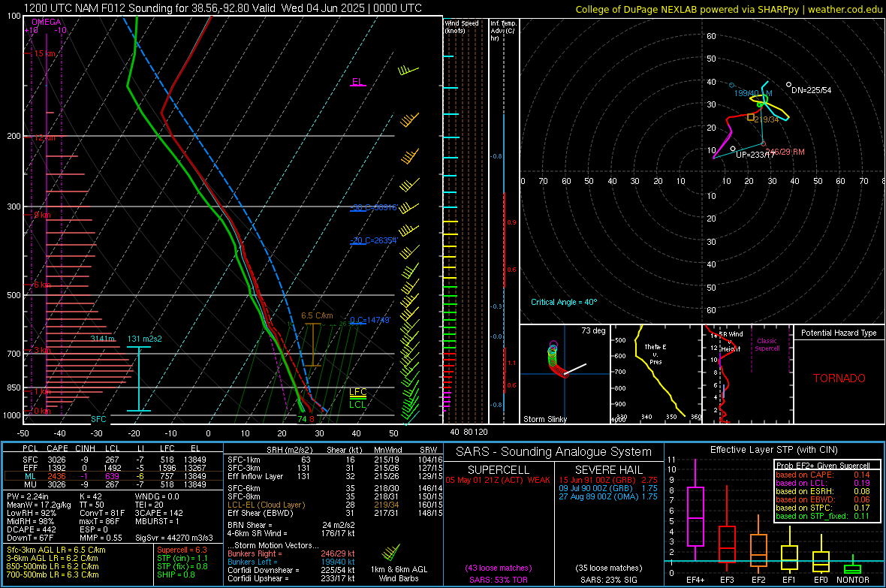
Task: Click the Eff Inflow Layer row
Action: [335, 476]
